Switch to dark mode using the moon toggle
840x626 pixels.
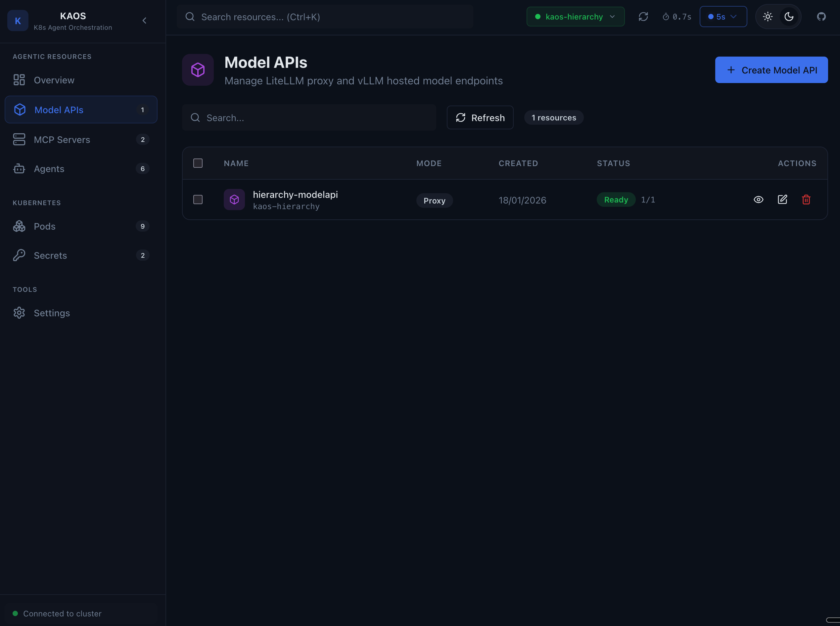(789, 16)
